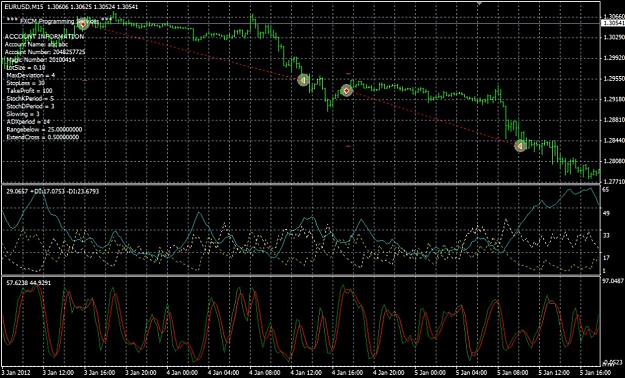Click the trade close marker near 4 Jan 12:00
The image size is (625, 378).
(x=304, y=80)
